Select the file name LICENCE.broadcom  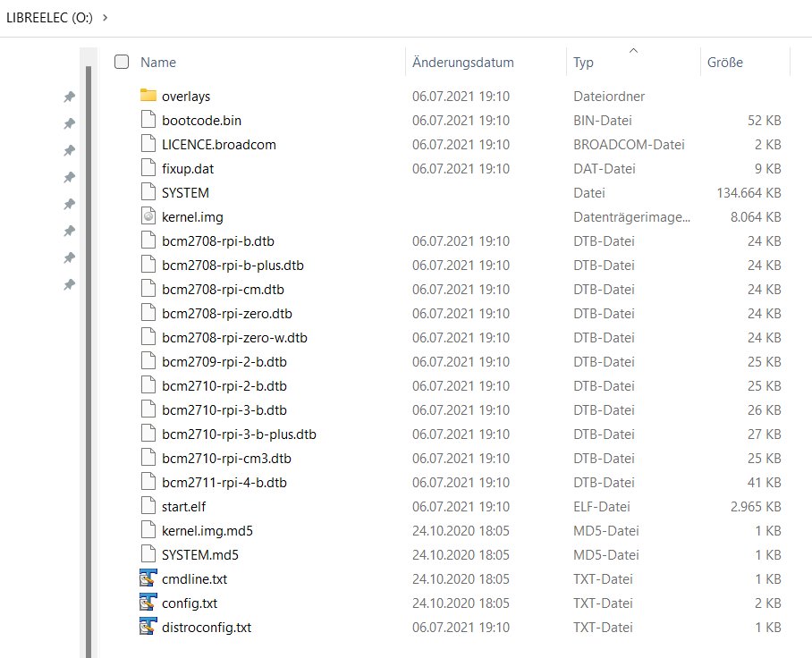pos(218,145)
